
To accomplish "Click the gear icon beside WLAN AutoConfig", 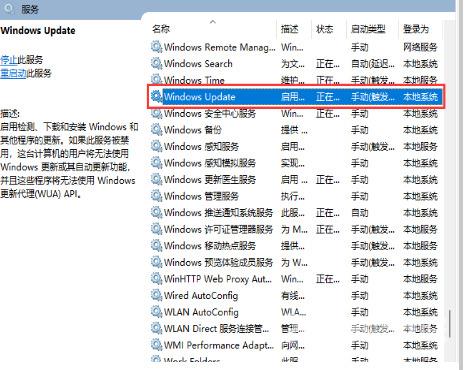I will point(156,312).
